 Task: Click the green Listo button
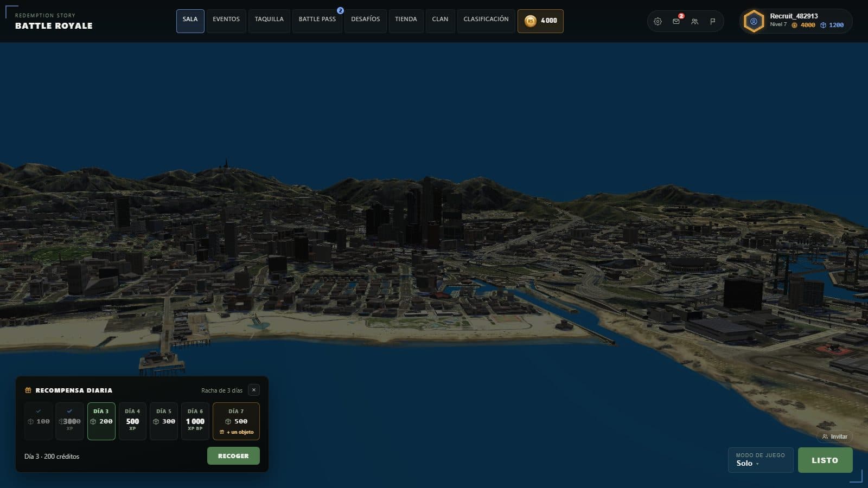coord(825,460)
